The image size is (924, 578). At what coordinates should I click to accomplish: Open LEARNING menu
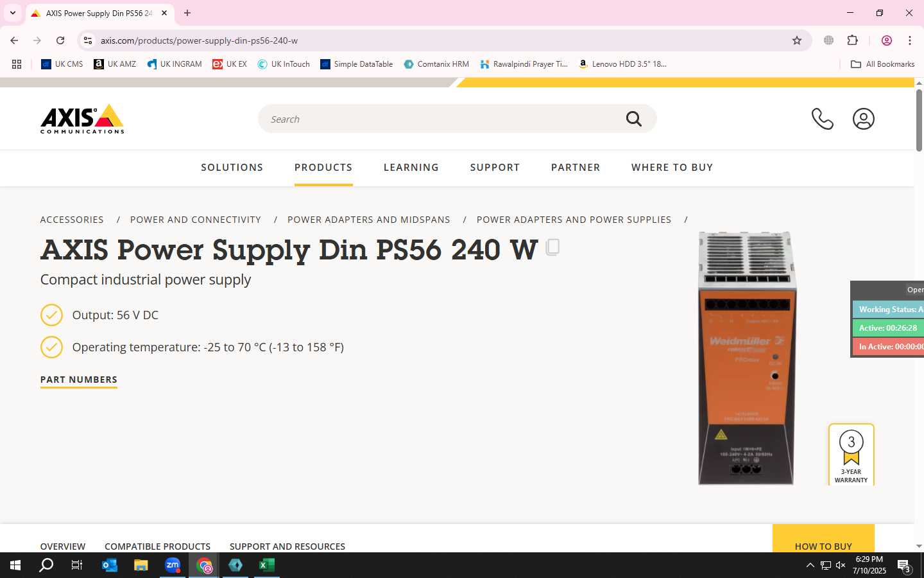tap(411, 168)
